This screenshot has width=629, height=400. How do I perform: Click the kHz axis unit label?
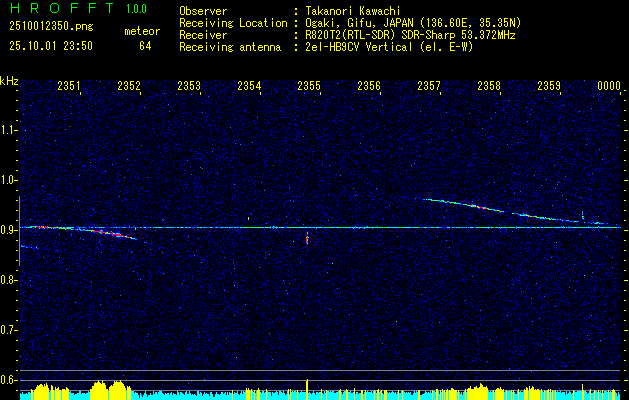pyautogui.click(x=9, y=81)
